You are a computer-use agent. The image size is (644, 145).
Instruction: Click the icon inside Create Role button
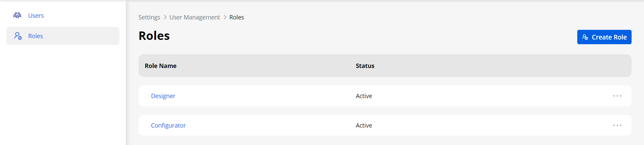[x=585, y=37]
